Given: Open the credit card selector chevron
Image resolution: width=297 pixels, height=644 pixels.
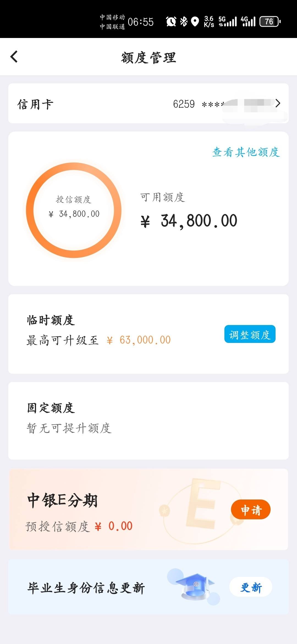Looking at the screenshot, I should click(x=278, y=103).
